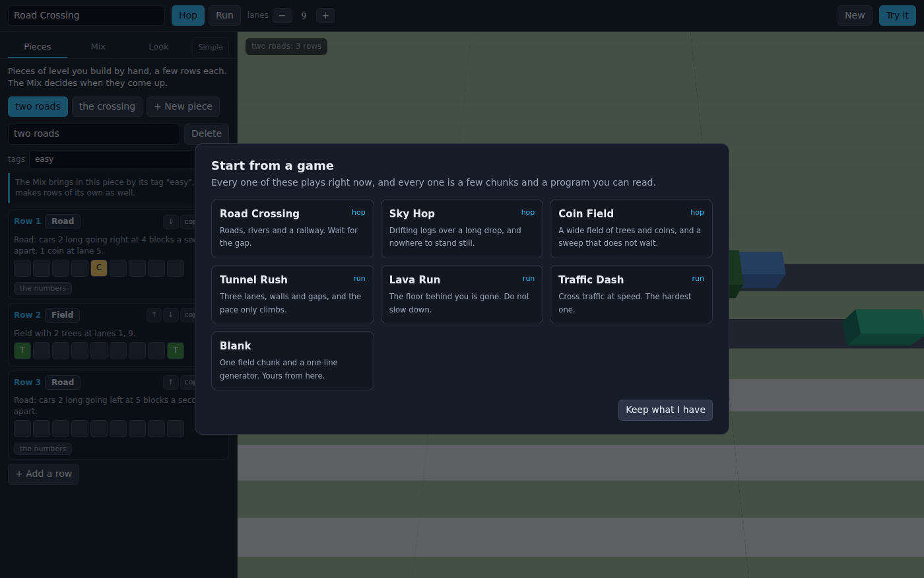Focus the piece name field 'two roads'

coord(94,134)
